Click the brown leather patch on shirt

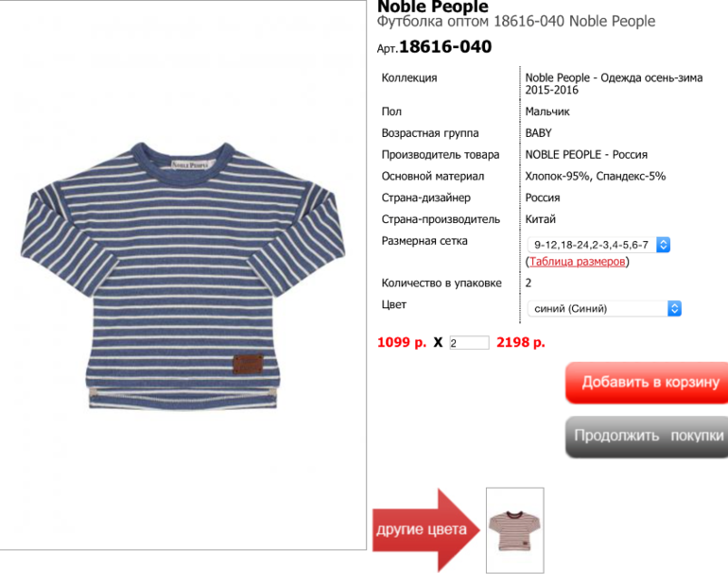click(x=248, y=364)
